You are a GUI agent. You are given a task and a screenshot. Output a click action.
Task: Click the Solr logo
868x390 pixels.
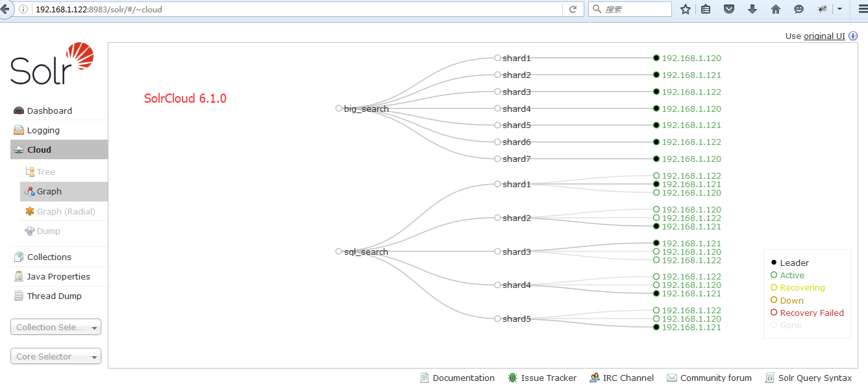52,63
